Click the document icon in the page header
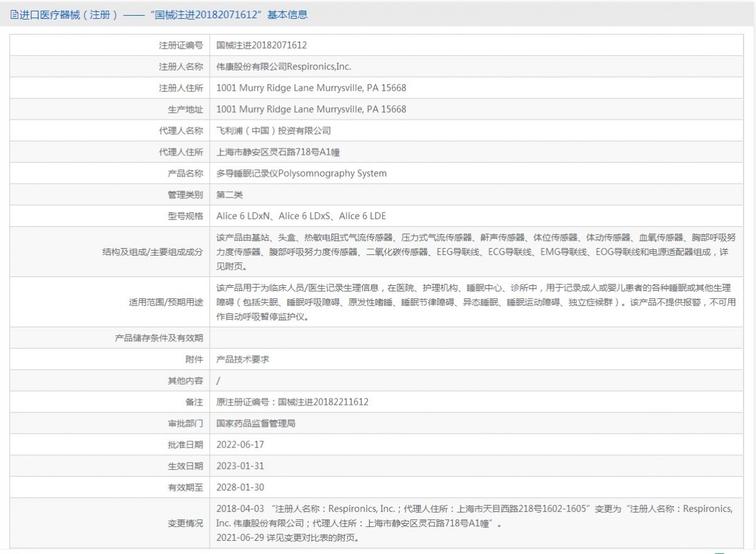 coord(14,14)
